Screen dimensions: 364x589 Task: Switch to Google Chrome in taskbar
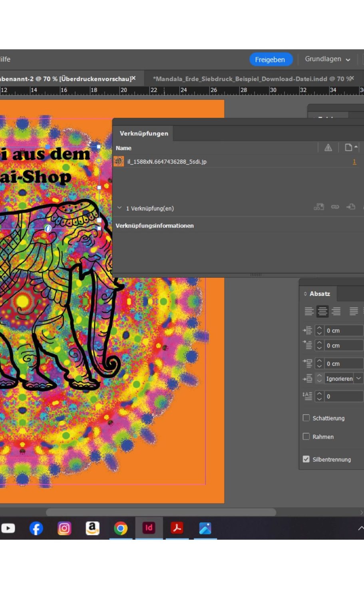pos(121,528)
